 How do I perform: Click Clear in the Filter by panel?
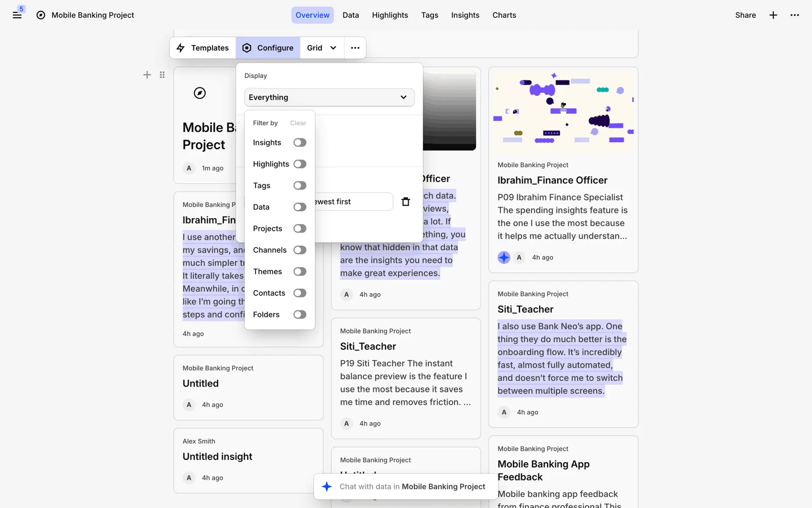click(x=298, y=123)
